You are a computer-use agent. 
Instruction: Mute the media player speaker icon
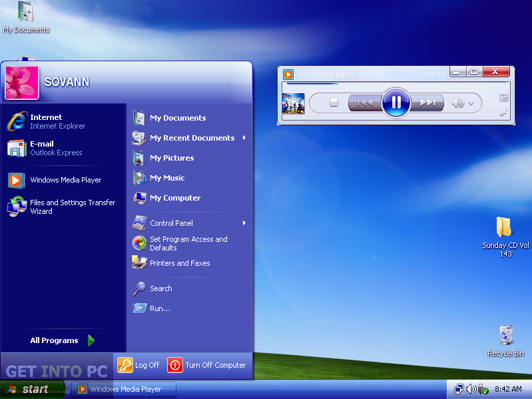(458, 103)
